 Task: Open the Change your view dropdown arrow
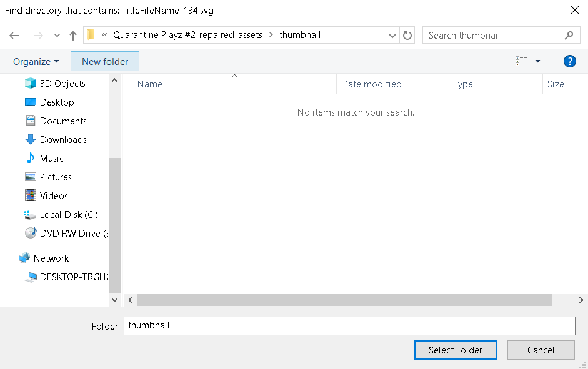tap(536, 61)
